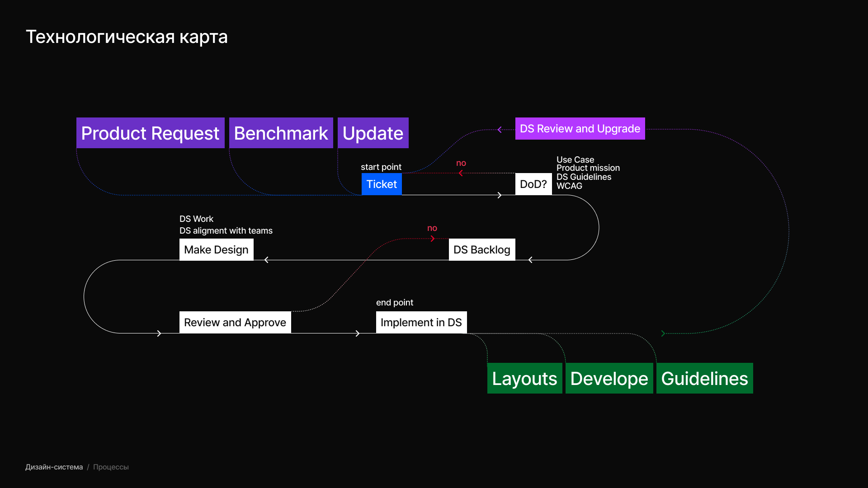Select the DoD? decision node

533,184
